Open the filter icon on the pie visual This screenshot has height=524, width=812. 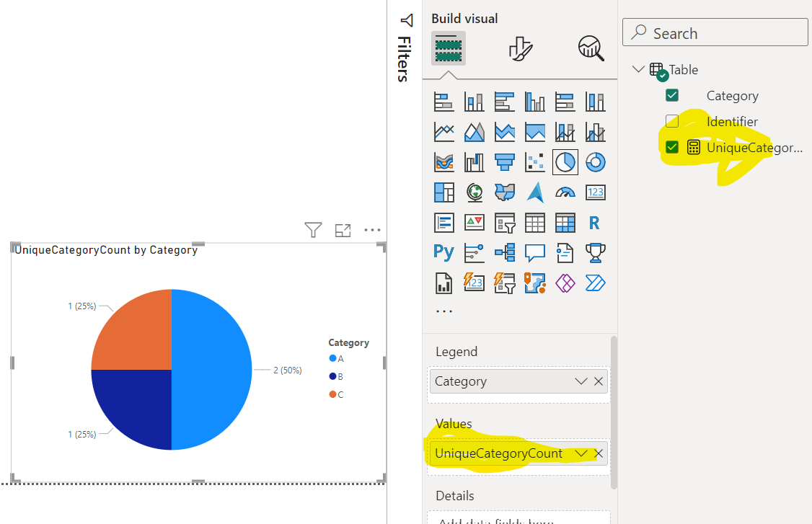point(313,229)
